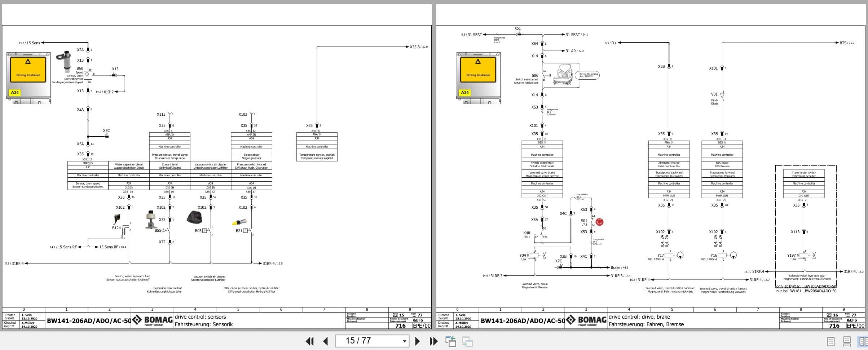
Task: Go to the next page
Action: pyautogui.click(x=417, y=341)
